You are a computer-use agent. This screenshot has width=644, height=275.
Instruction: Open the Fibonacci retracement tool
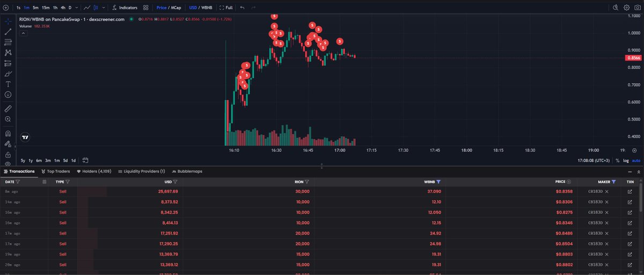(x=8, y=42)
